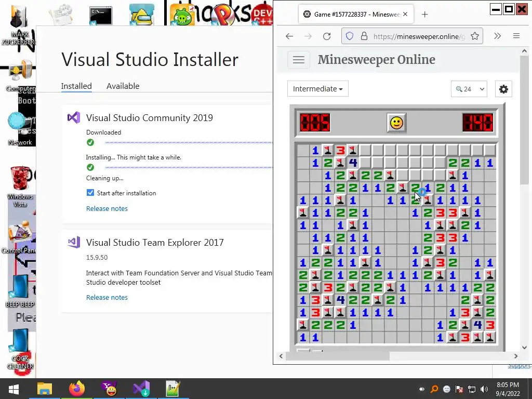Open Visual Studio Installer taskbar icon
The image size is (532, 399).
(141, 389)
